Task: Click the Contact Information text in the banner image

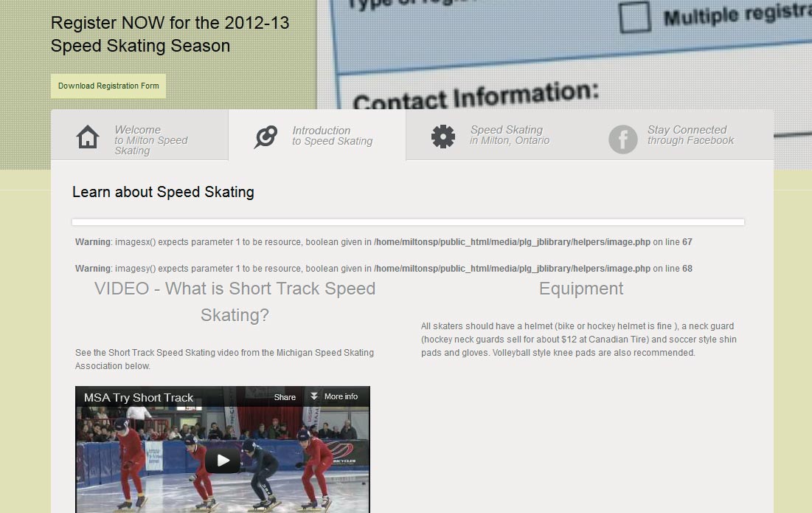Action: tap(476, 95)
